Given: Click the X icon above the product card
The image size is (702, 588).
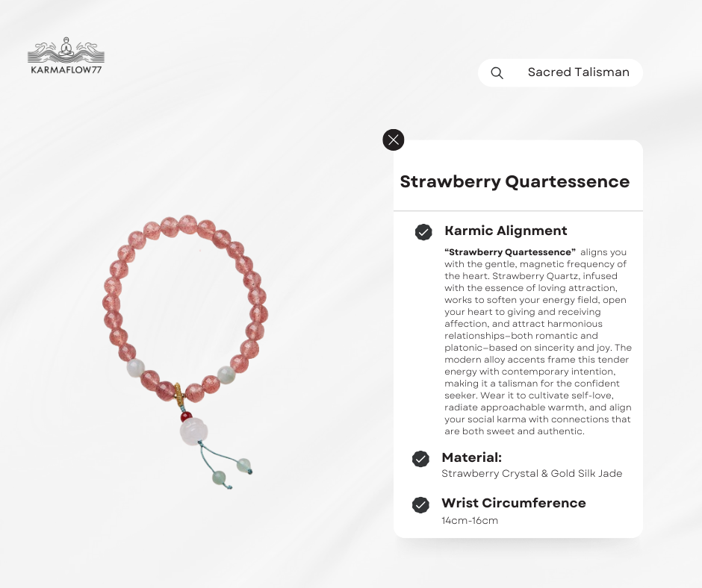Looking at the screenshot, I should coord(394,140).
